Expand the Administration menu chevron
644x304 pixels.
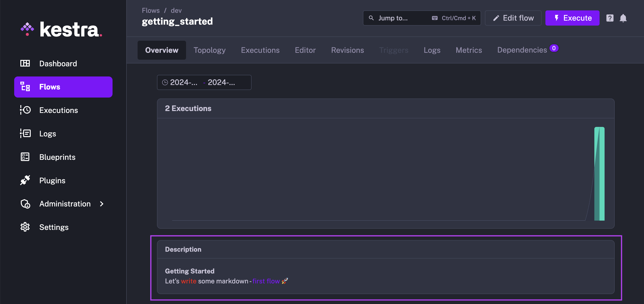click(x=101, y=204)
